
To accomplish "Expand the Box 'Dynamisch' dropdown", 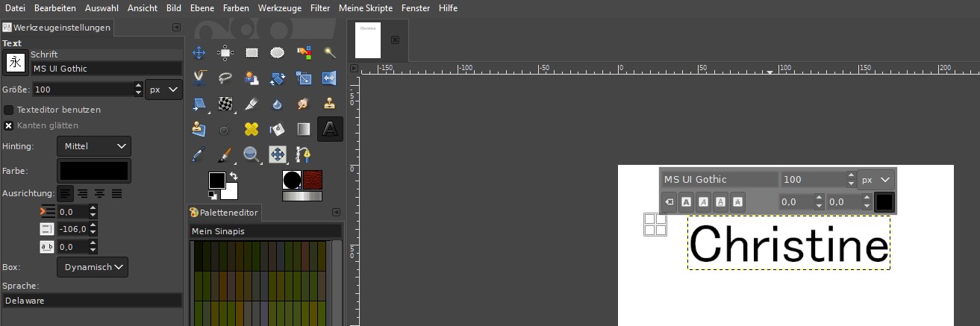I will 93,267.
